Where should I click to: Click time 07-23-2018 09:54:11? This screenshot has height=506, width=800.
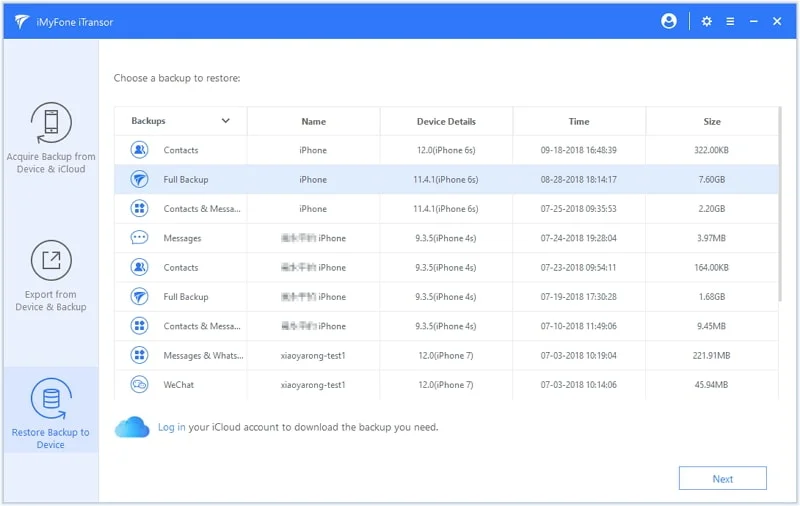tap(579, 267)
